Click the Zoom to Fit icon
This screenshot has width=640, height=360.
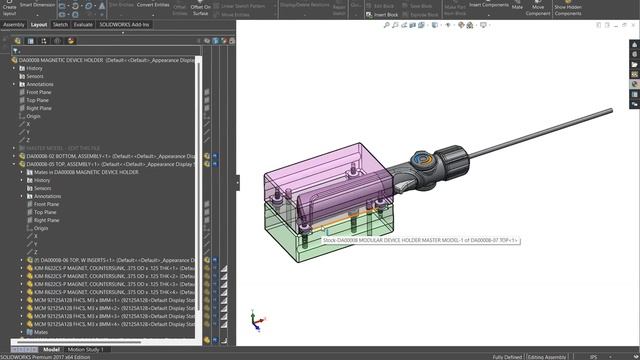387,25
